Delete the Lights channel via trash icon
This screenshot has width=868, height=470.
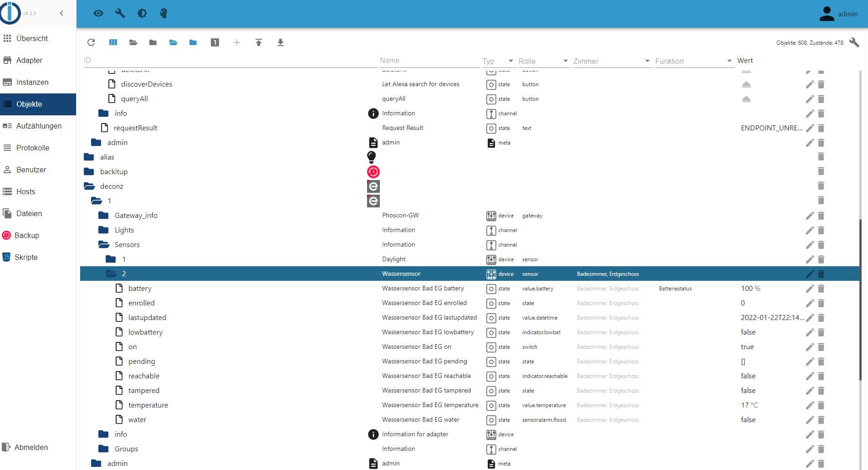821,230
